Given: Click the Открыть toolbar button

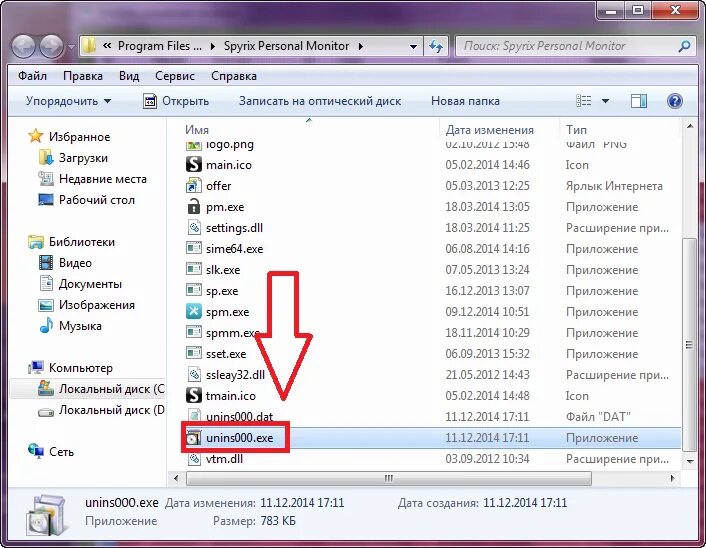Looking at the screenshot, I should [176, 101].
